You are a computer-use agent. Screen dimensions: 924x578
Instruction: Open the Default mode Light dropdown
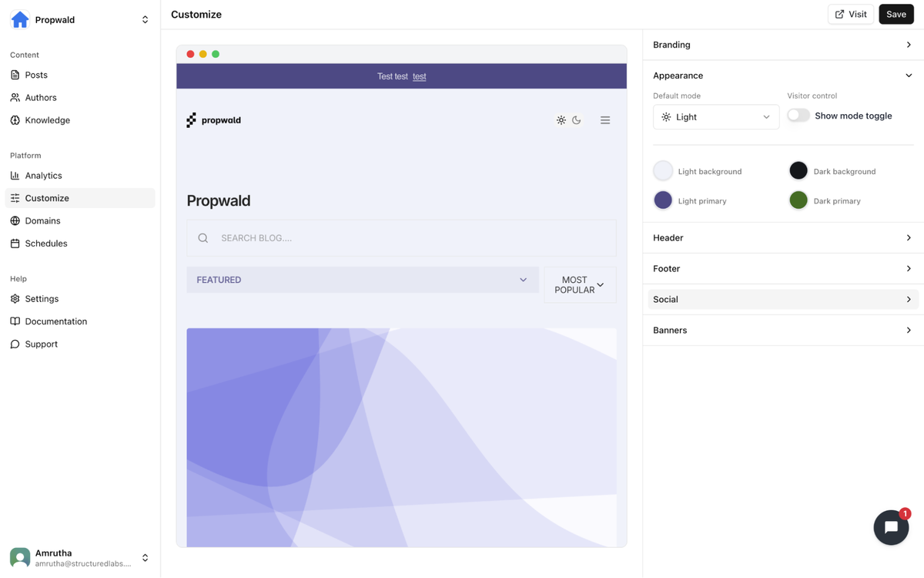tap(716, 117)
